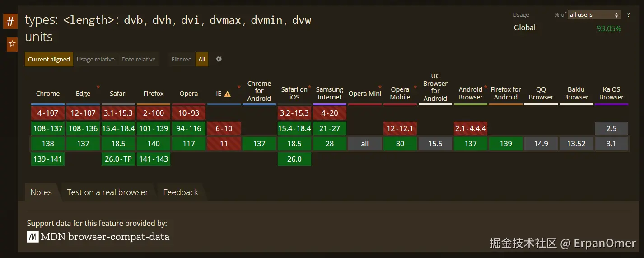This screenshot has width=644, height=258.
Task: Select Opera Mobile 12-12.1 cell
Action: point(400,128)
